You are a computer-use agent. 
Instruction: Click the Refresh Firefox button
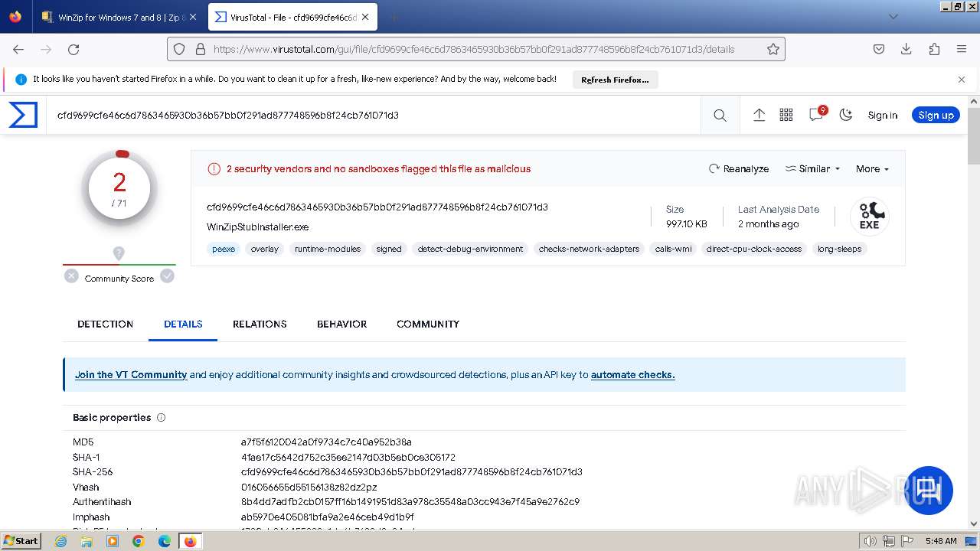615,80
